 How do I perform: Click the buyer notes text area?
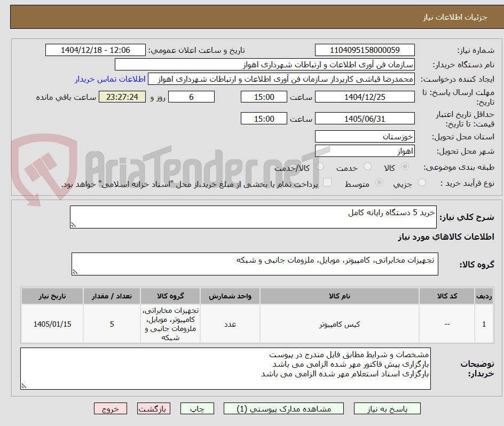[x=225, y=368]
